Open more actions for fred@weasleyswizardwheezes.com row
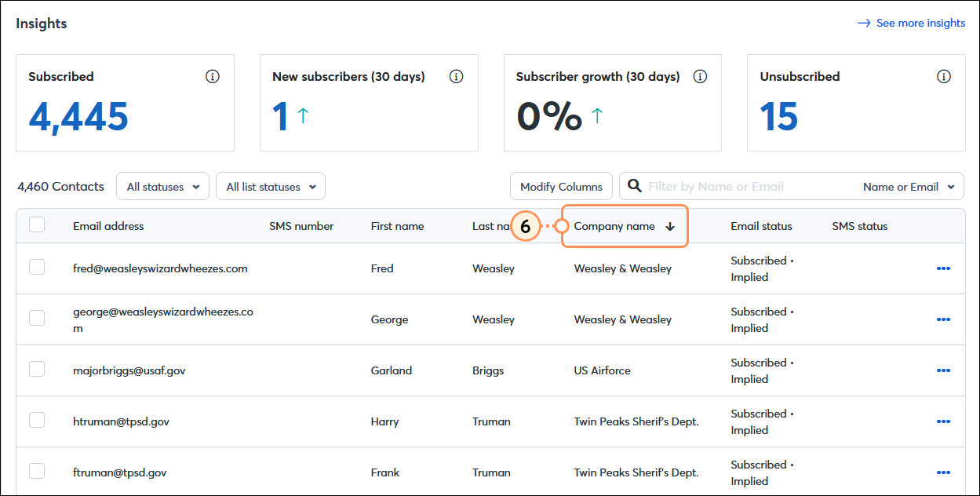The image size is (980, 496). point(943,268)
